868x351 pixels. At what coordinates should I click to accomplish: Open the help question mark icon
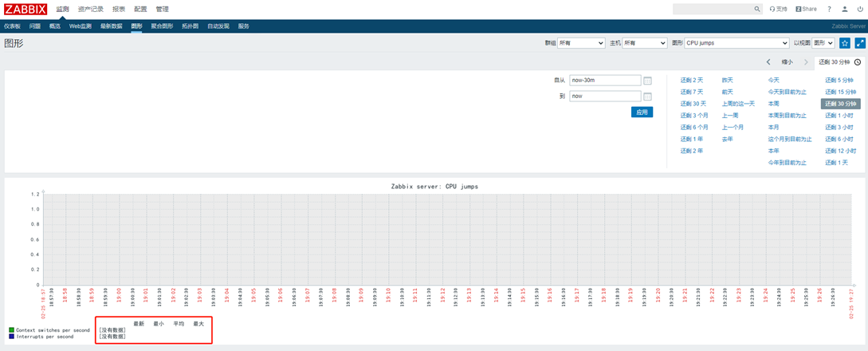(x=829, y=9)
